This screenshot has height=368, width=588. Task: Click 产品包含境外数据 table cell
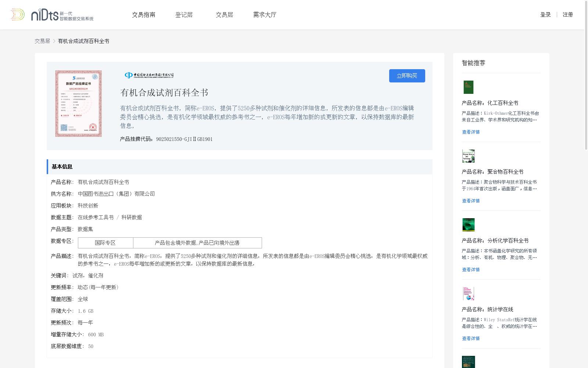point(197,243)
